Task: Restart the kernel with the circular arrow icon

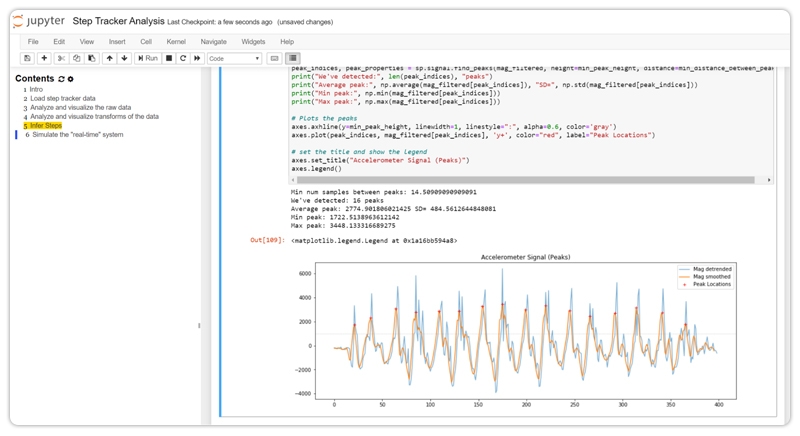Action: [183, 59]
